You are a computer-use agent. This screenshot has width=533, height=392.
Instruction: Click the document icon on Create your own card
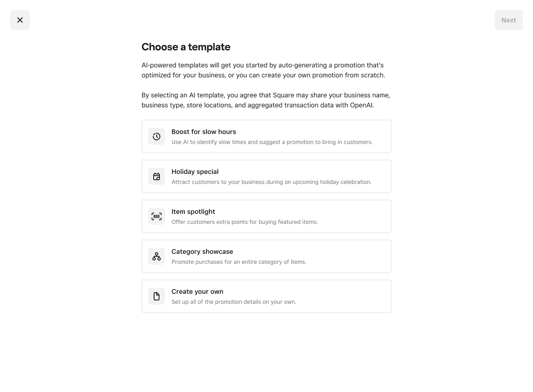pyautogui.click(x=157, y=296)
